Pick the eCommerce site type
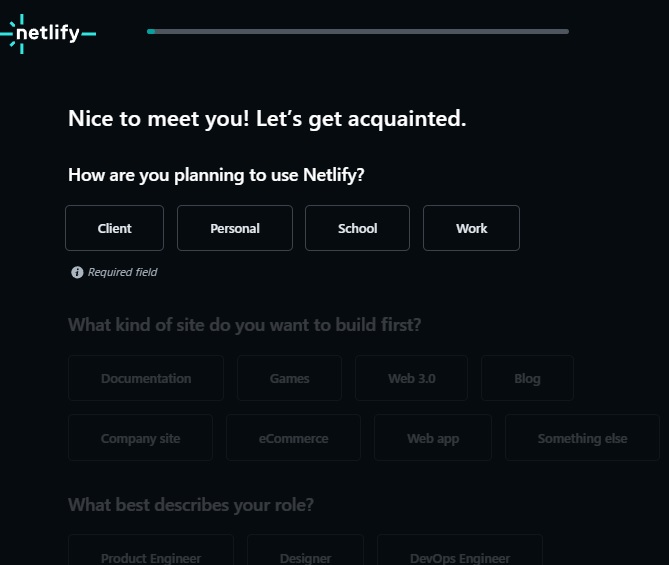Viewport: 669px width, 565px height. click(x=293, y=438)
